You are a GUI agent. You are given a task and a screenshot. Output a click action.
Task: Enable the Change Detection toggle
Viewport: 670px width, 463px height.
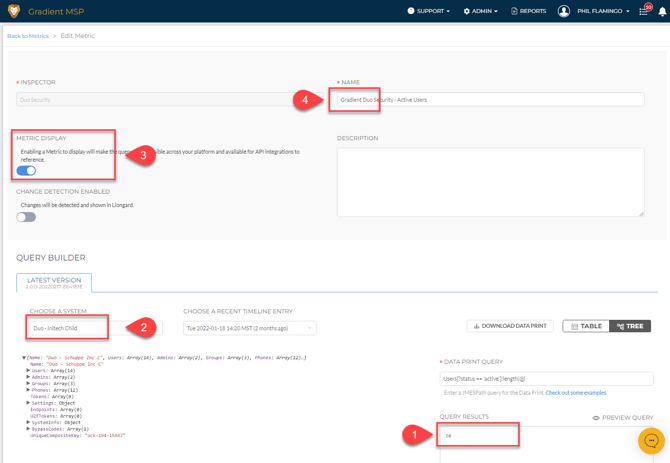[26, 216]
